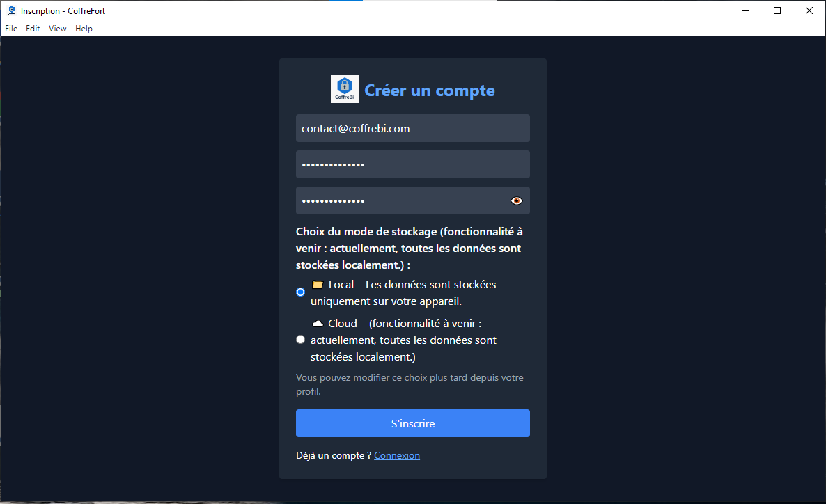Click the 'Choix du mode de stockage' label
This screenshot has height=504, width=826.
pyautogui.click(x=410, y=248)
